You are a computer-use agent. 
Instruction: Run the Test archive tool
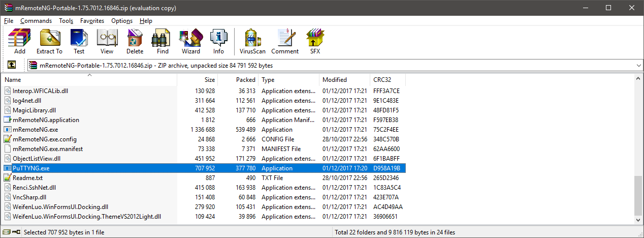[x=79, y=42]
